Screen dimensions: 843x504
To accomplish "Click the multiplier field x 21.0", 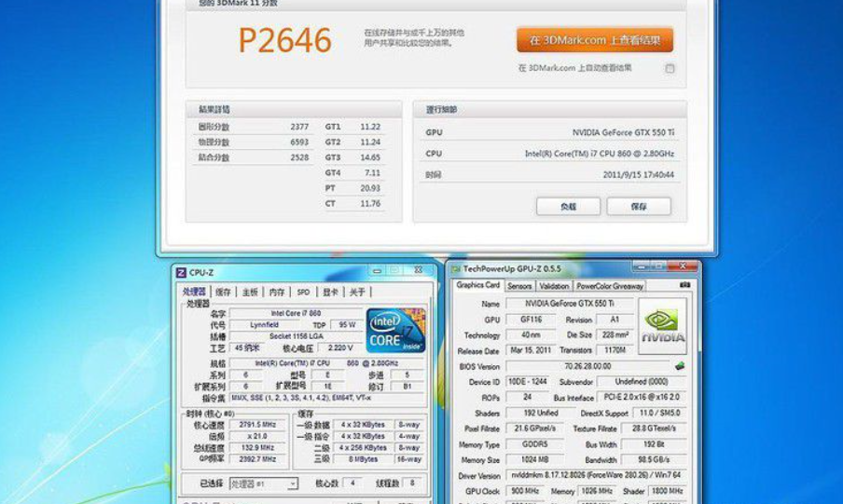I will (258, 436).
